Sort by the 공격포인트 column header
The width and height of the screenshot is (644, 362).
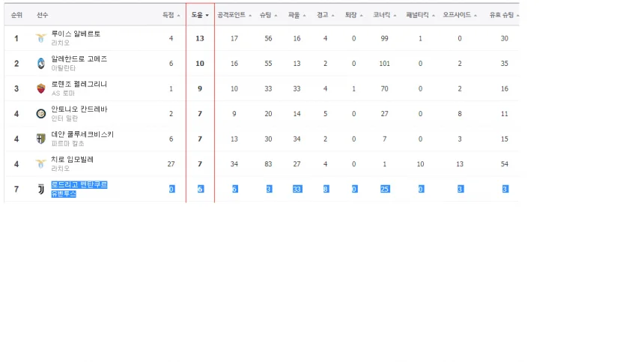tap(234, 15)
